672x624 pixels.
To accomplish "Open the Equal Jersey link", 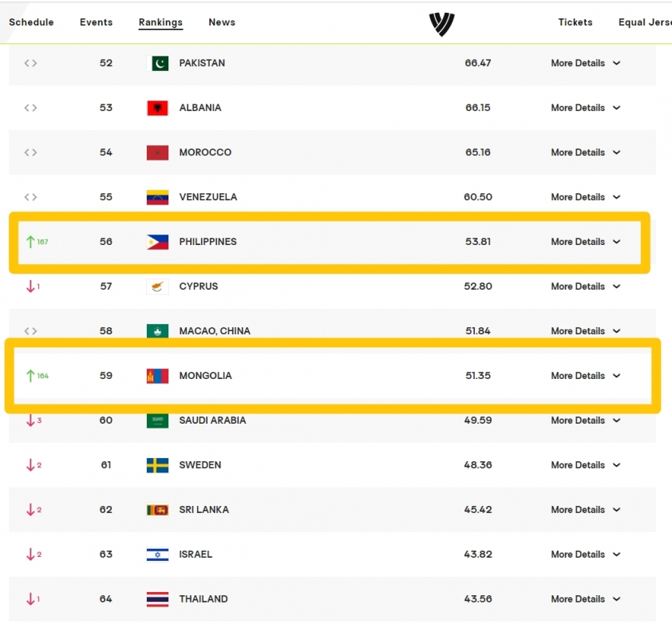I will pos(645,22).
